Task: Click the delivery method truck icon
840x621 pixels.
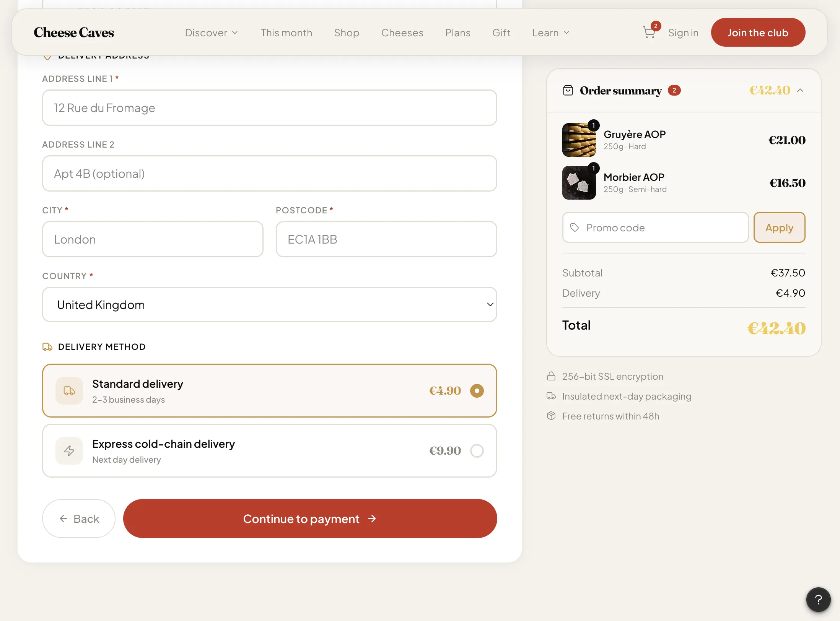Action: (x=47, y=346)
